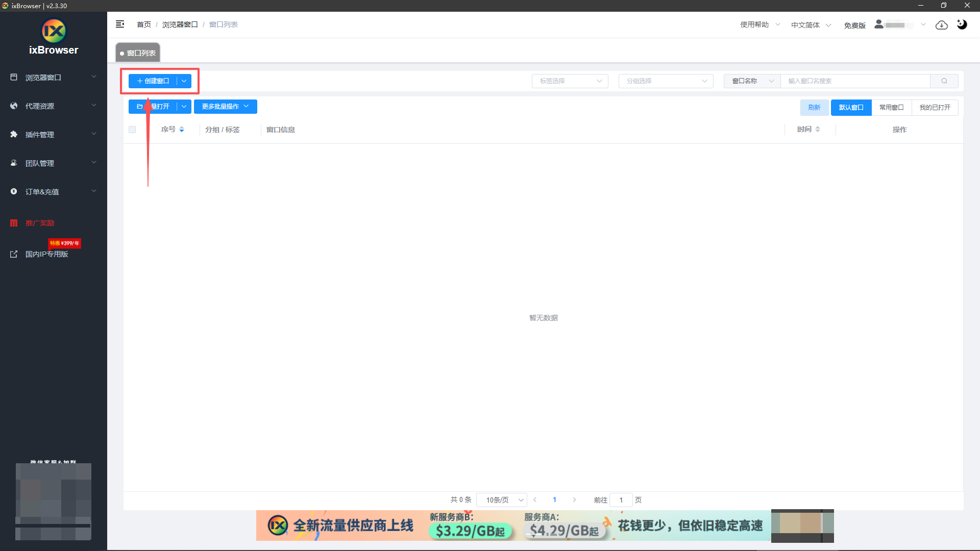Screen dimensions: 980x551
Task: Go to previous page arrow
Action: click(535, 500)
